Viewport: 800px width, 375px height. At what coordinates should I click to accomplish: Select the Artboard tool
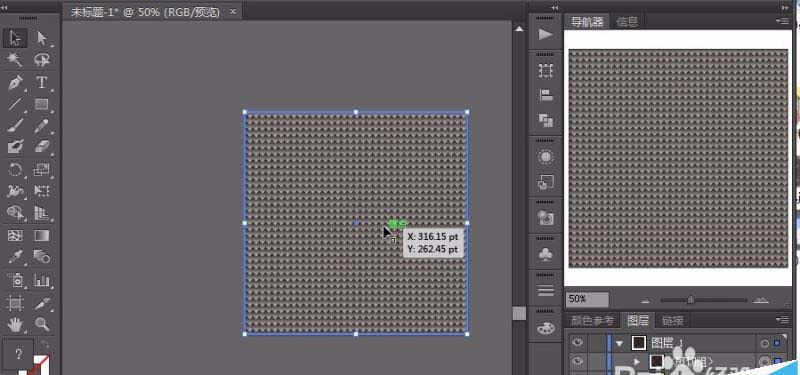click(x=15, y=303)
